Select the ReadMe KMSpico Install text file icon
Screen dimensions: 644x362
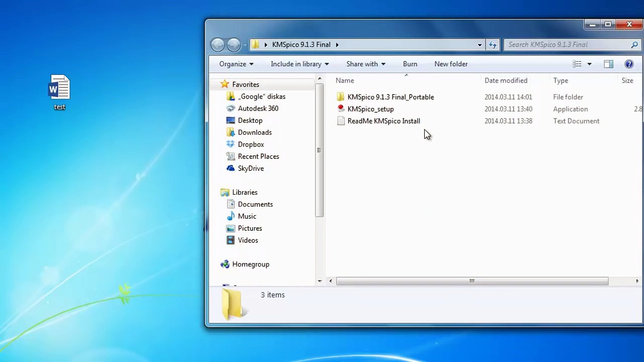(x=341, y=121)
